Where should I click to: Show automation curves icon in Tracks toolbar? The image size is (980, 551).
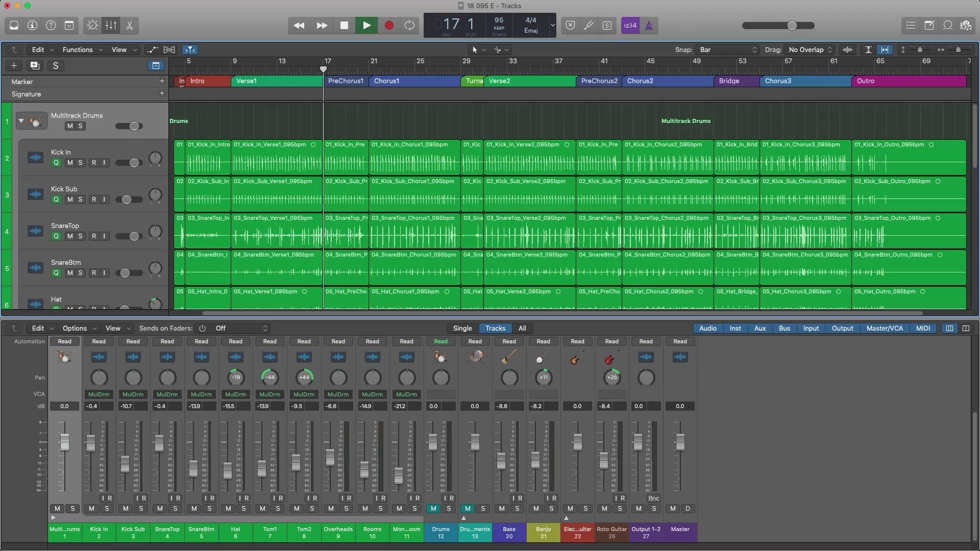point(152,49)
